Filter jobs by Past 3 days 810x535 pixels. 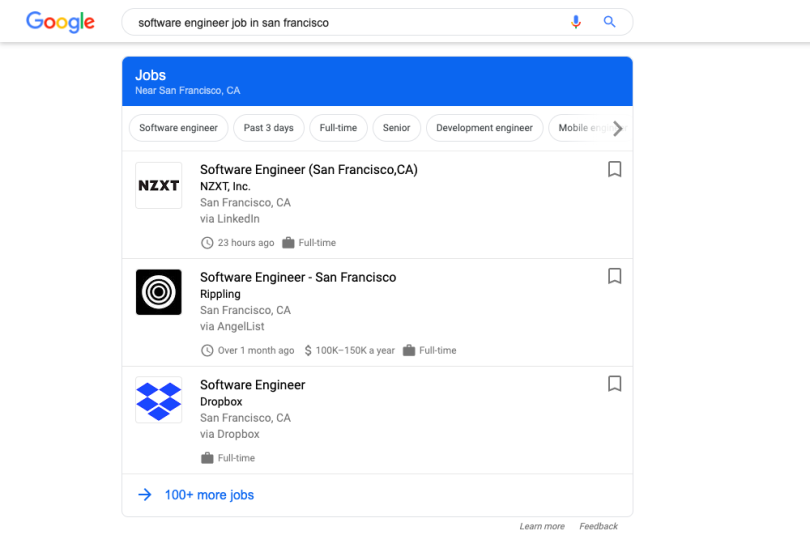pos(269,128)
